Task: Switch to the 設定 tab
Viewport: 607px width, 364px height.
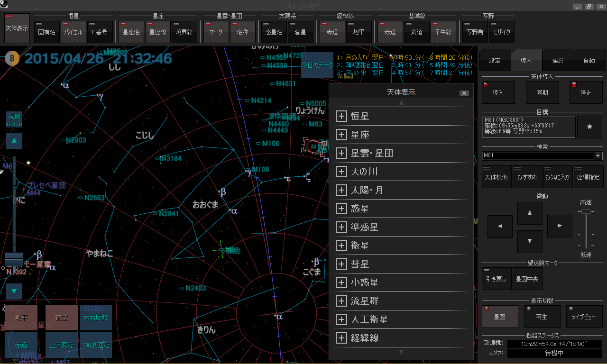Action: [x=495, y=61]
